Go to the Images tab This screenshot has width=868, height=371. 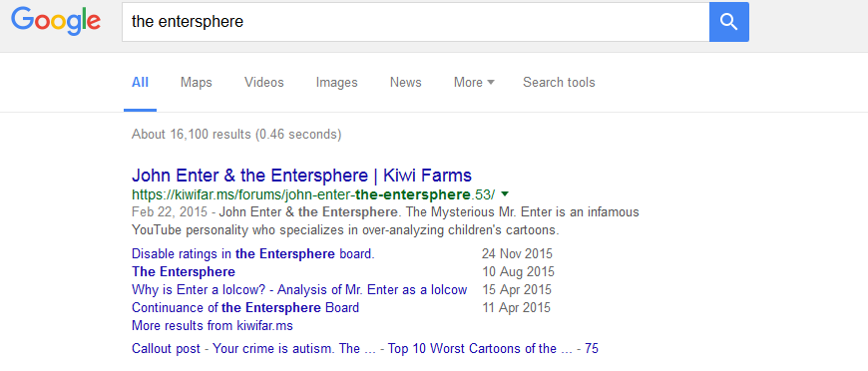(336, 83)
